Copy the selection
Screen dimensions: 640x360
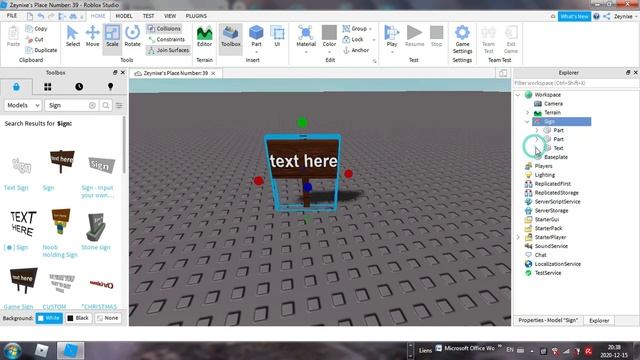coord(36,29)
